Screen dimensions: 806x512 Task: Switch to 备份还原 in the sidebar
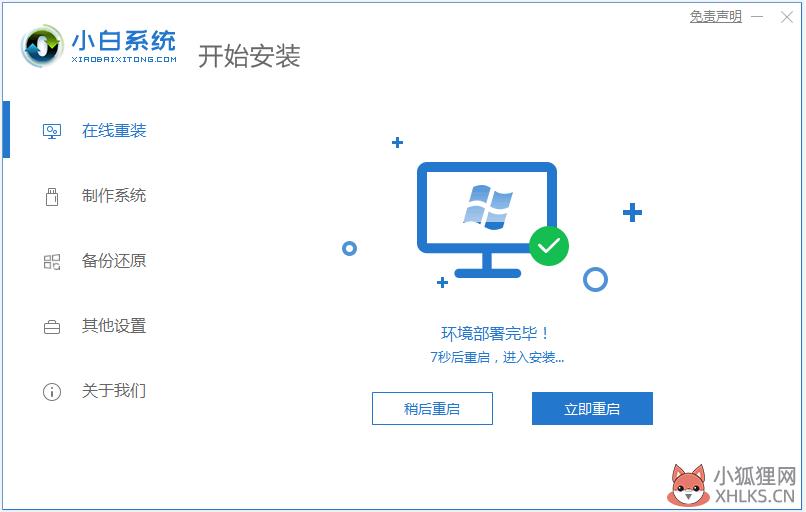95,261
